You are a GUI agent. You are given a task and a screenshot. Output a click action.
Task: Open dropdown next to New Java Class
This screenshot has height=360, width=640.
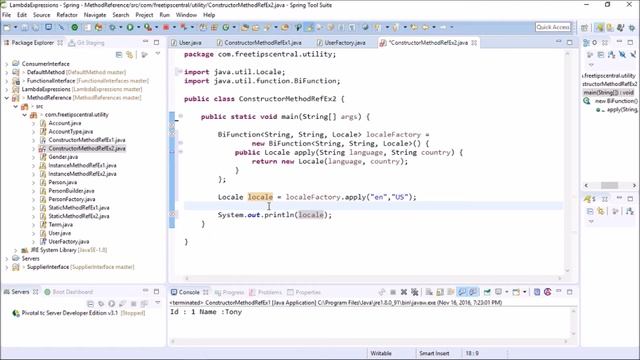click(234, 27)
